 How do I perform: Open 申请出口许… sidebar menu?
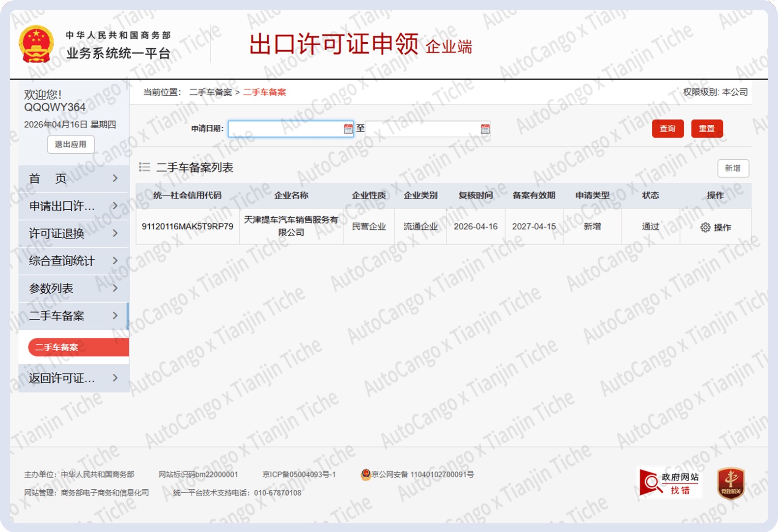pyautogui.click(x=73, y=206)
